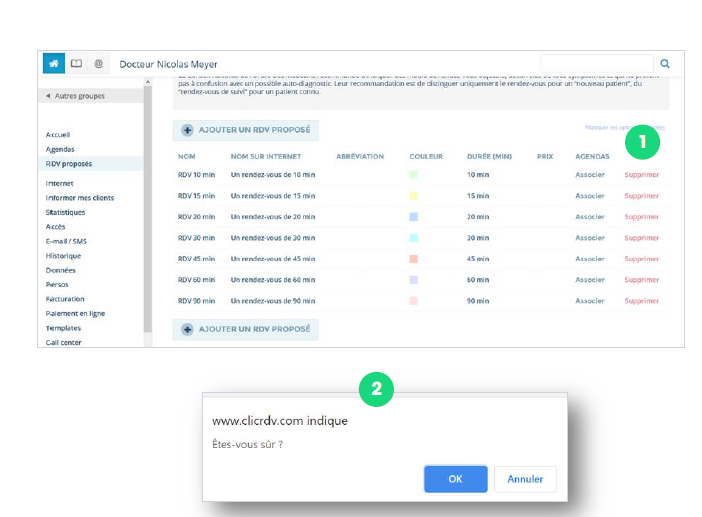Click the search input field
The image size is (702, 517).
coord(596,64)
